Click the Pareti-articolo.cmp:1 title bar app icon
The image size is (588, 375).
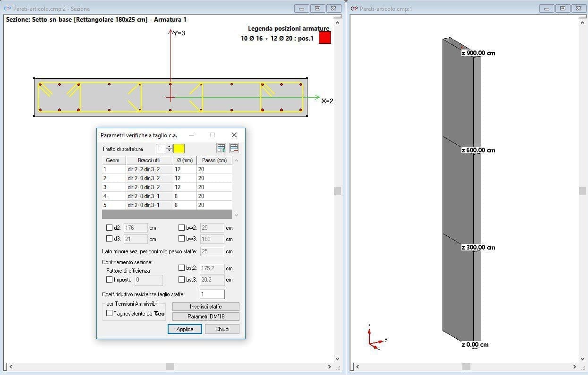(354, 8)
